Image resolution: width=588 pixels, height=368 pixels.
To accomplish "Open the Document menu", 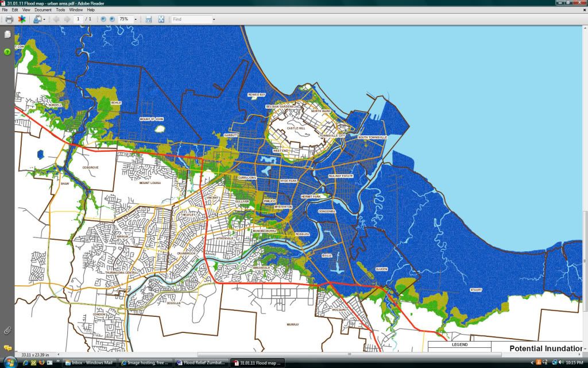I will pyautogui.click(x=42, y=10).
